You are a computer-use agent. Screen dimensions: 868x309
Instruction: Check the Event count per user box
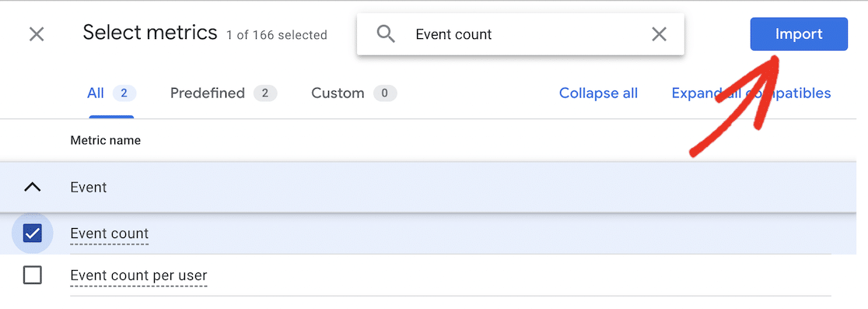pos(33,275)
